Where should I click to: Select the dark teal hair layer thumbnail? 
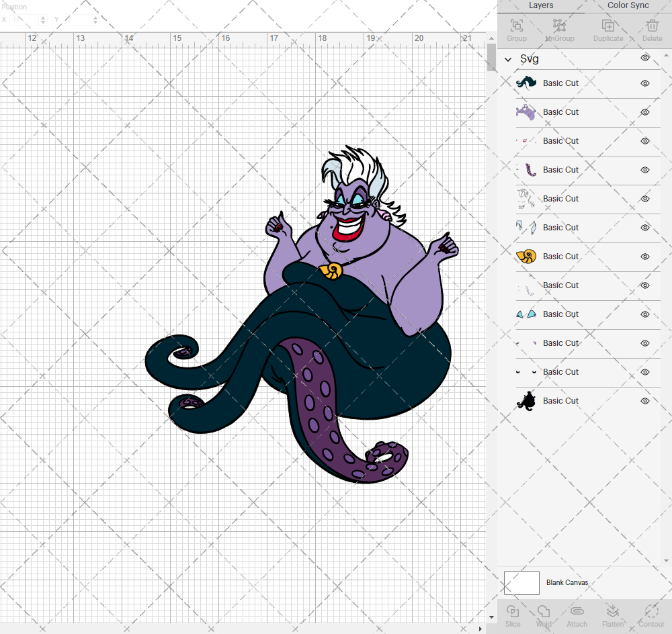[x=526, y=83]
